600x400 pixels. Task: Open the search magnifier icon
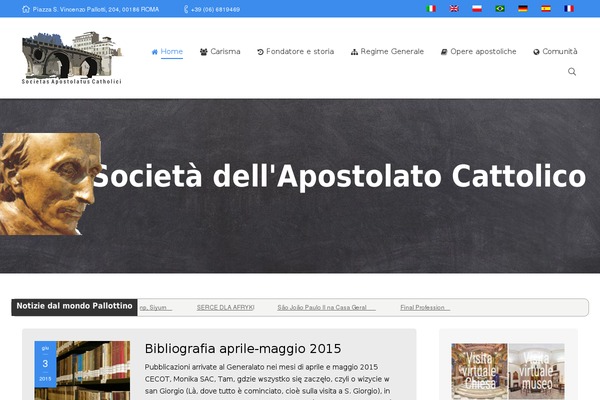click(572, 72)
